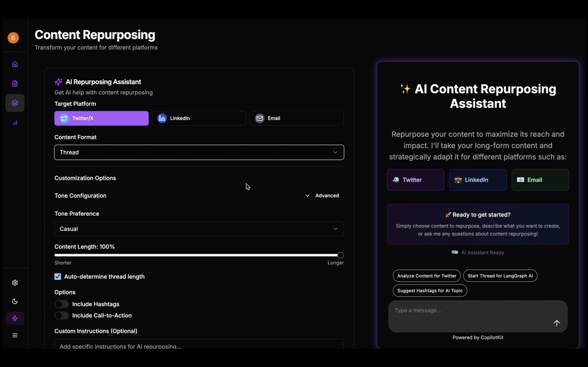
Task: Open settings gear icon in sidebar
Action: coord(15,283)
